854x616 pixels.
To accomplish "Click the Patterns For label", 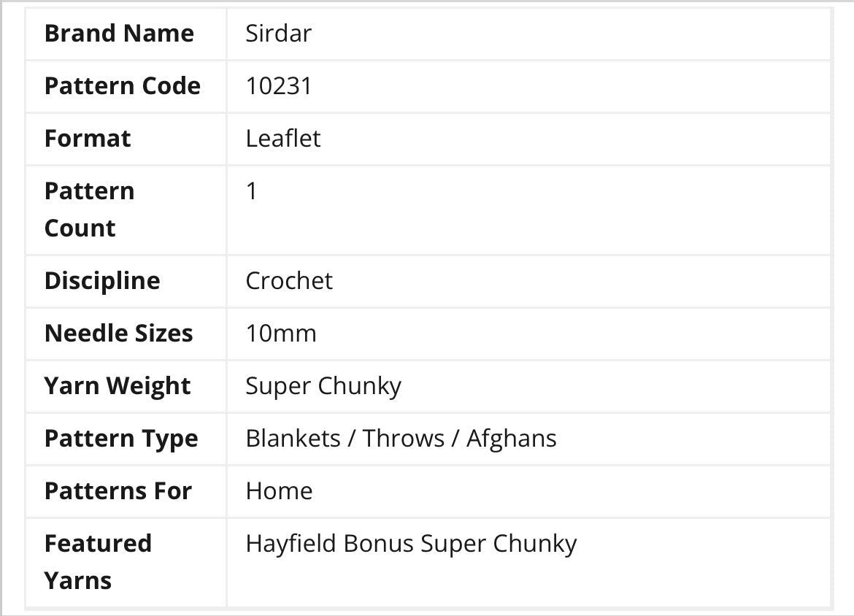I will point(118,491).
